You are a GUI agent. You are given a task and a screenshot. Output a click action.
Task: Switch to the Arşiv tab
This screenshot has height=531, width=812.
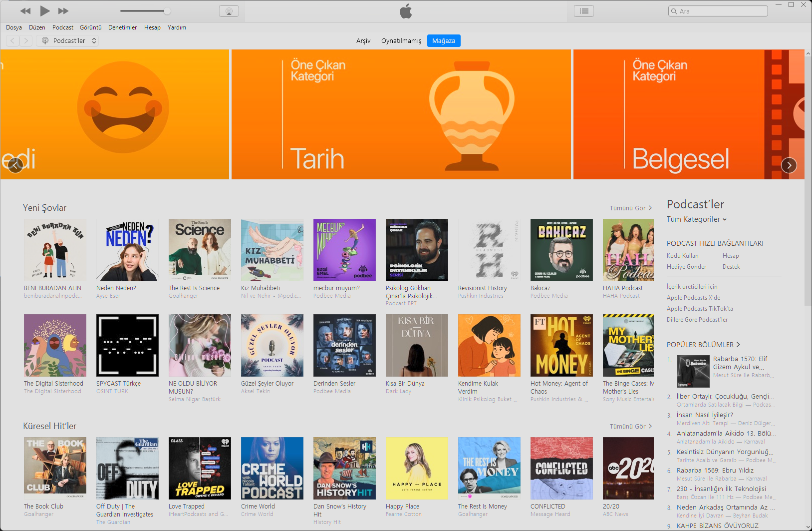click(x=363, y=41)
